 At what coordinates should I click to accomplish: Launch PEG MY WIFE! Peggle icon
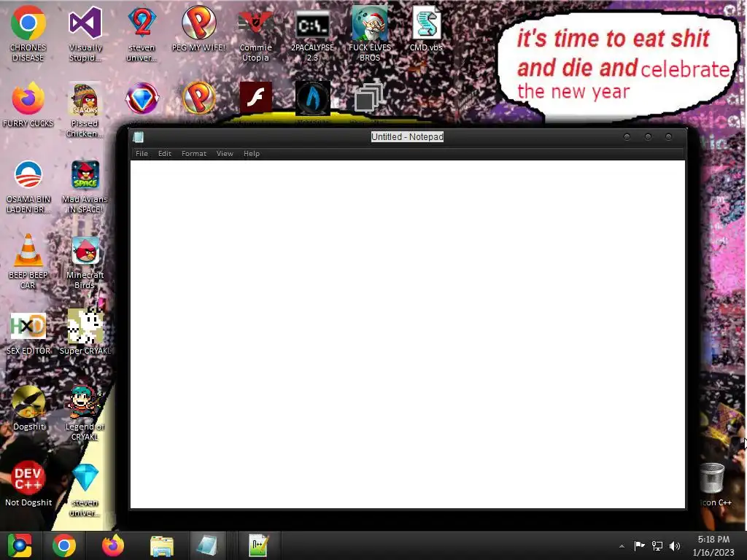(198, 28)
